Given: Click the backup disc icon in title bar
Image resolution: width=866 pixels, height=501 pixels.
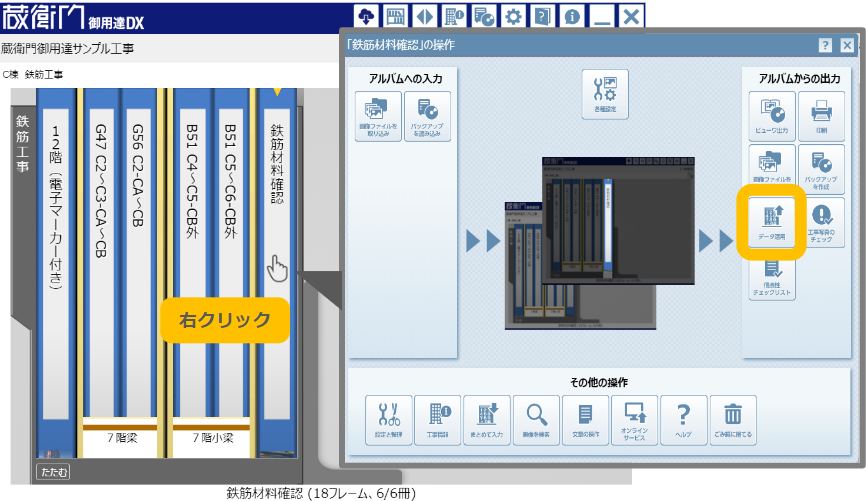Looking at the screenshot, I should pyautogui.click(x=484, y=16).
